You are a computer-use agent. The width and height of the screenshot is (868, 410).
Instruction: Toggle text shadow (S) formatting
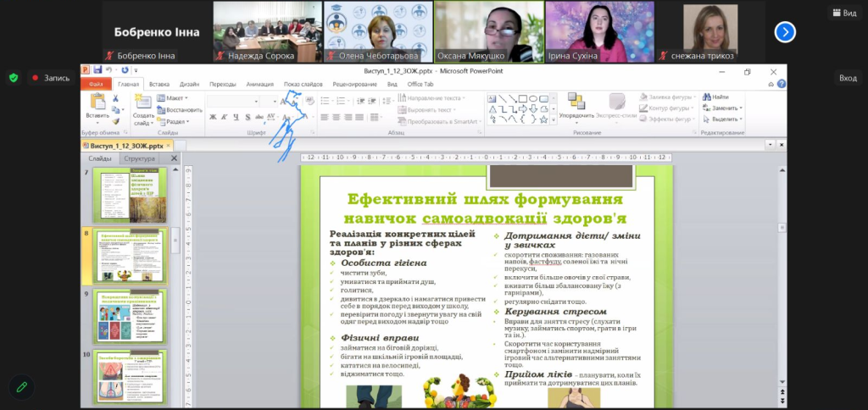click(247, 118)
